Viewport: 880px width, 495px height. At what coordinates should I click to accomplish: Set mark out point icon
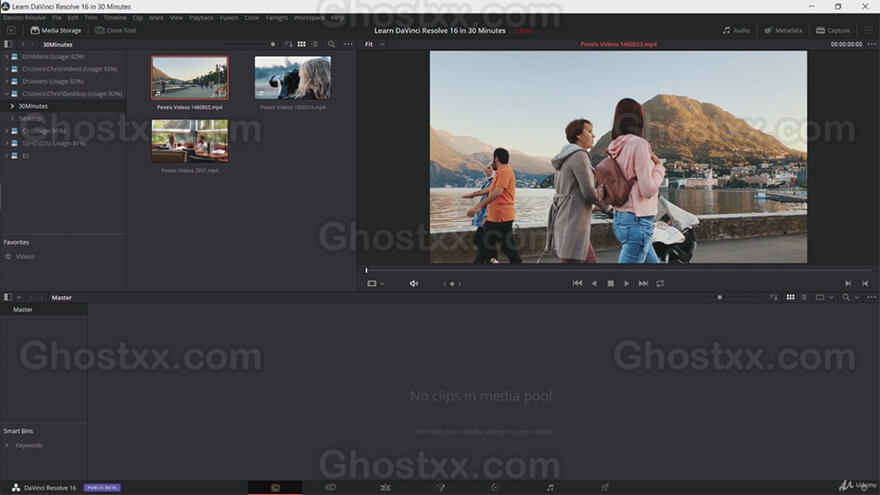865,284
